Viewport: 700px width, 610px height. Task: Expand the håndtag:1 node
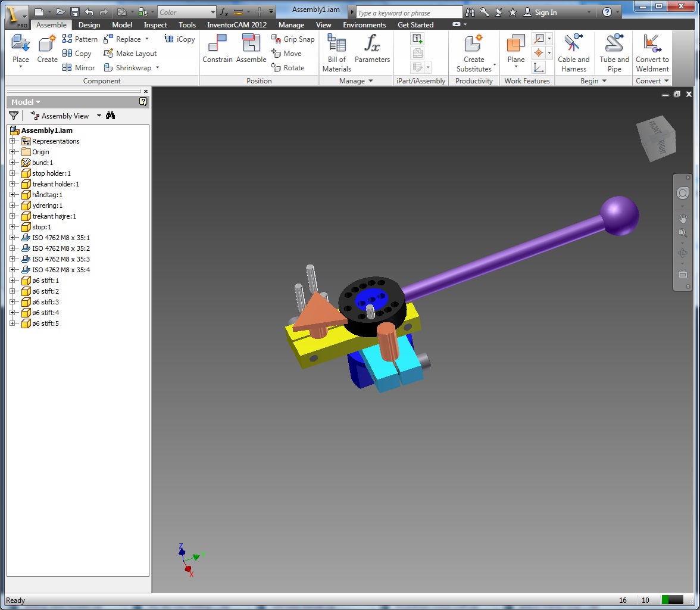coord(12,194)
